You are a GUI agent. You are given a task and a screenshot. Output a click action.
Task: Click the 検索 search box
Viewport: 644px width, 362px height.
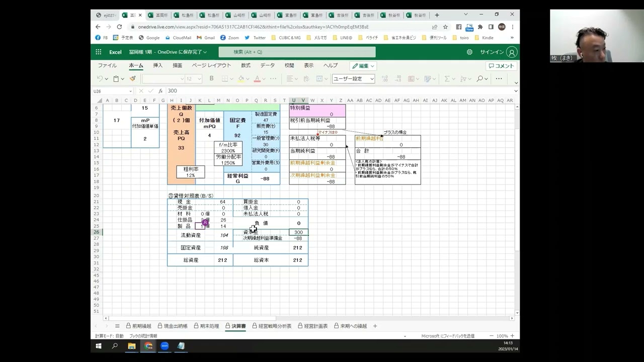coord(297,52)
